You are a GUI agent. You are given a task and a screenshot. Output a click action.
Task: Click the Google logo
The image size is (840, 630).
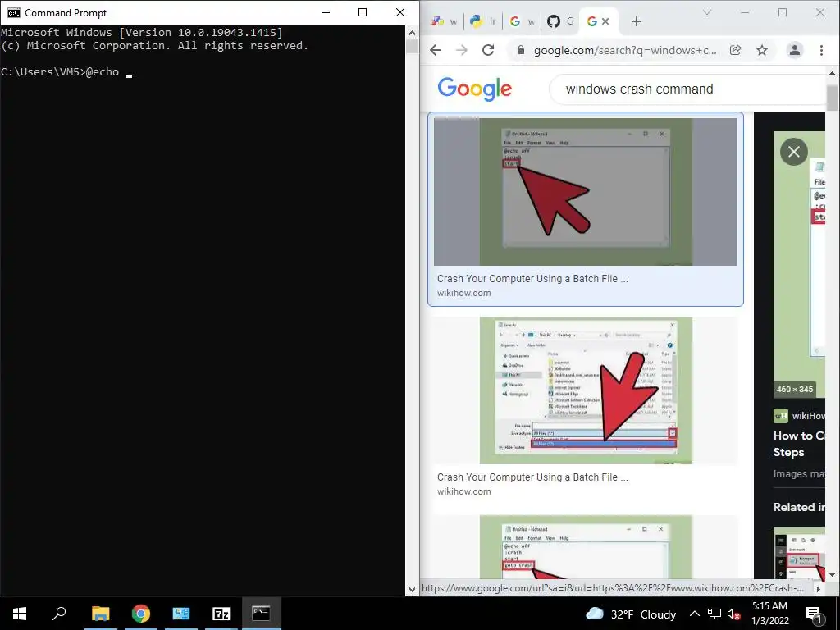475,89
